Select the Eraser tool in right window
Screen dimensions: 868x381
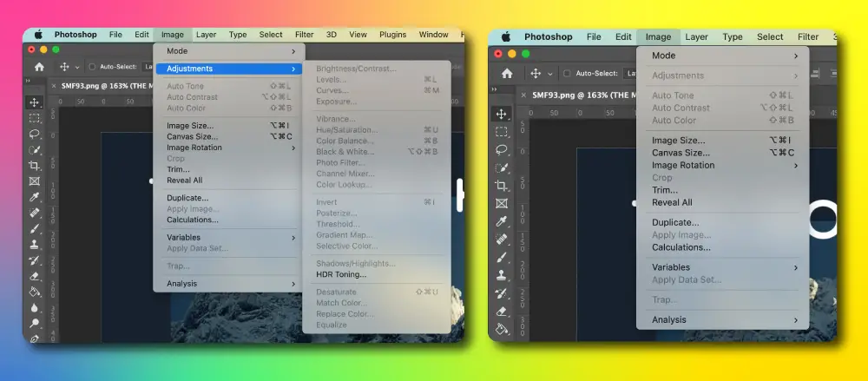pyautogui.click(x=502, y=312)
